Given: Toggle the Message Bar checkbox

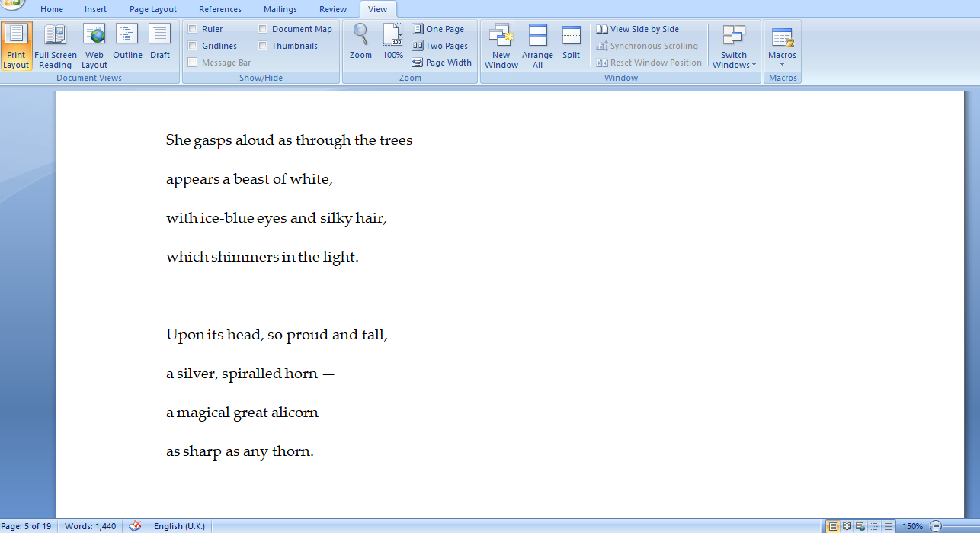Looking at the screenshot, I should pyautogui.click(x=193, y=63).
